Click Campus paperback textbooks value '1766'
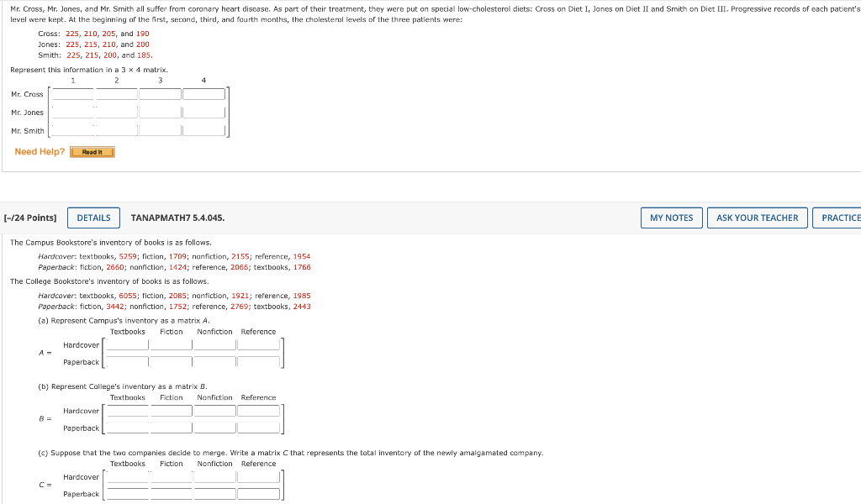 (302, 267)
